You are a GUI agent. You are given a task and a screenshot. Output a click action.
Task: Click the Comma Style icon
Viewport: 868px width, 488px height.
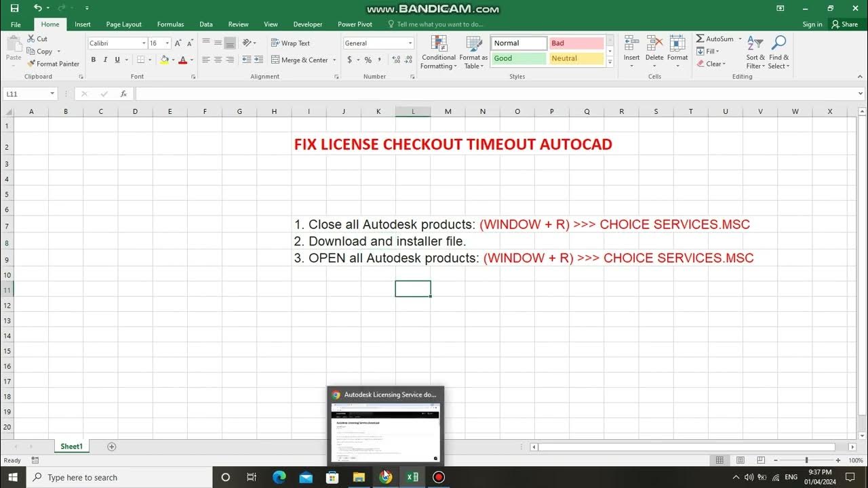(380, 60)
